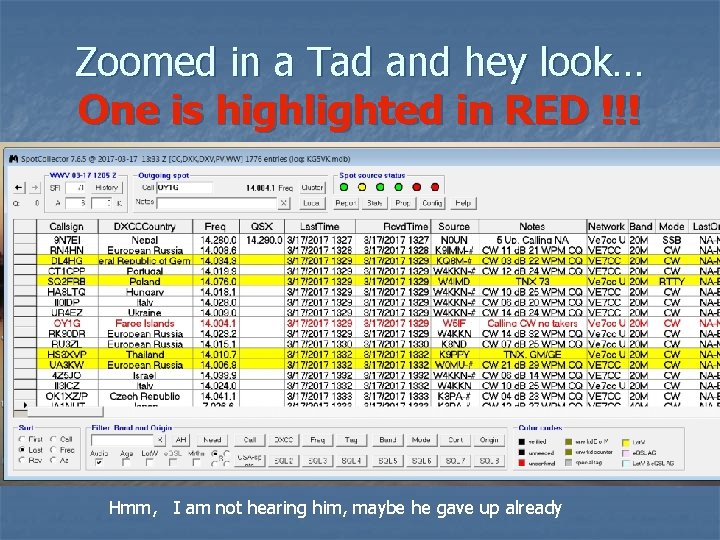Image resolution: width=720 pixels, height=540 pixels.
Task: Select the SQ2FRB callsign cell
Action: 67,281
